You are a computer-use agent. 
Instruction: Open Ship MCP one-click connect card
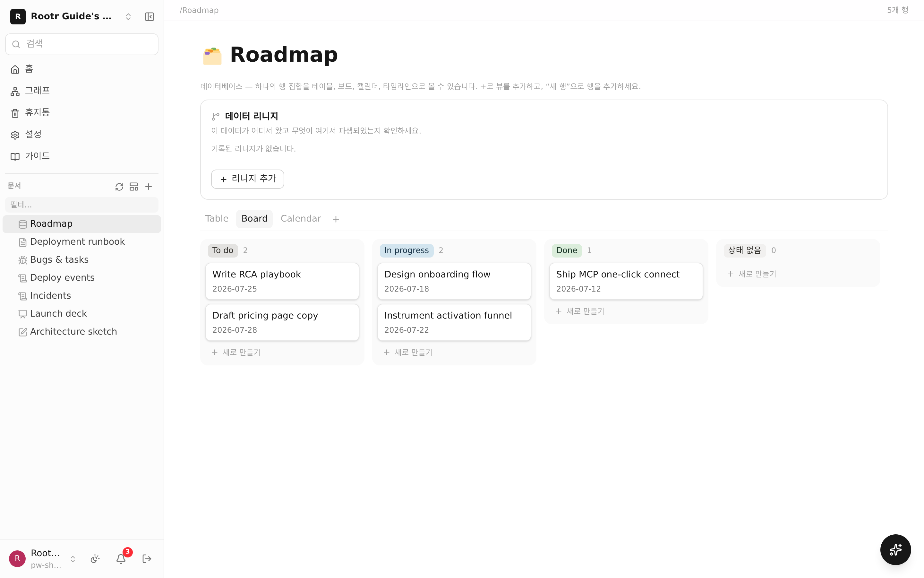[626, 281]
